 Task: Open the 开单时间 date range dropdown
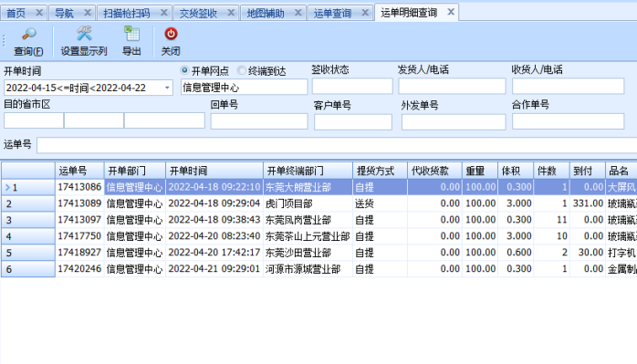click(167, 88)
